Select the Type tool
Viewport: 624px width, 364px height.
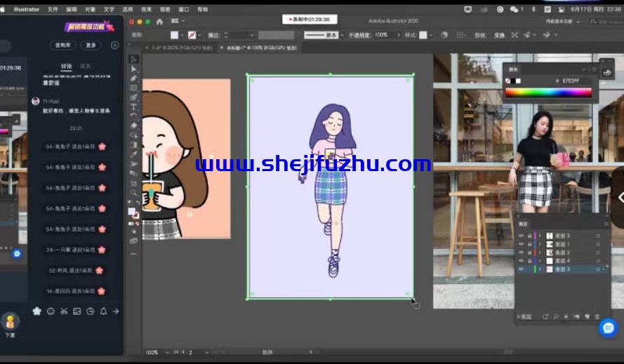click(133, 107)
